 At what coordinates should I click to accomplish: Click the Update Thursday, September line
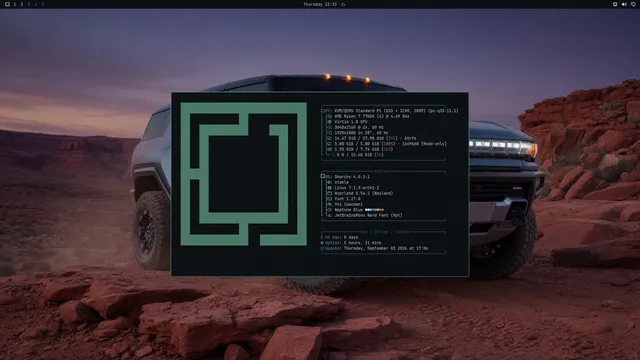click(374, 248)
